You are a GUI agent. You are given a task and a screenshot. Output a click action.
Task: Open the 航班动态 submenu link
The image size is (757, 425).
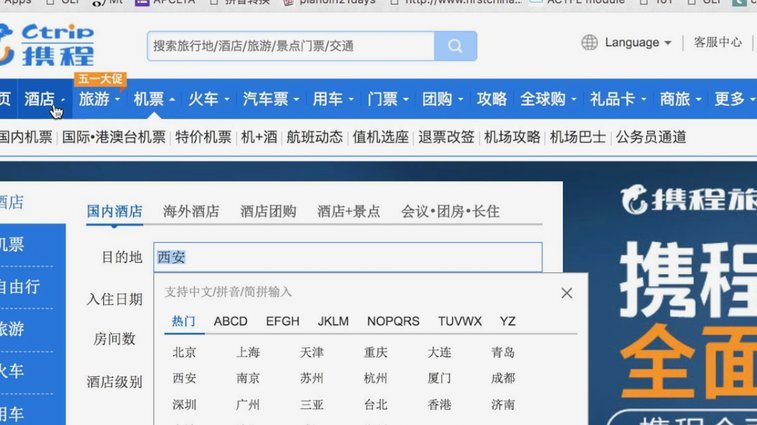315,137
